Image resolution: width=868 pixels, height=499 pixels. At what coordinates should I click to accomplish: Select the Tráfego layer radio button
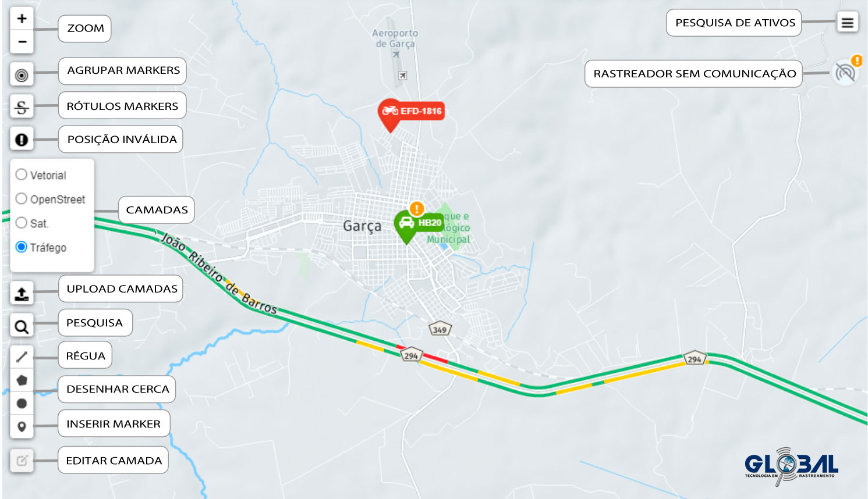pos(22,247)
